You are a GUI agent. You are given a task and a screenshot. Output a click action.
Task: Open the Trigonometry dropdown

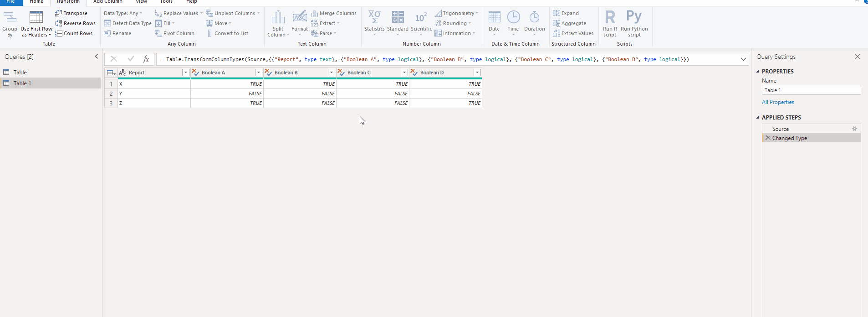456,13
